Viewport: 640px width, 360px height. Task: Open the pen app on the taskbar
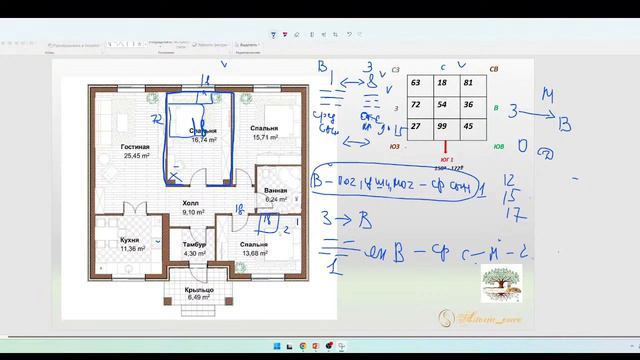pos(342,346)
